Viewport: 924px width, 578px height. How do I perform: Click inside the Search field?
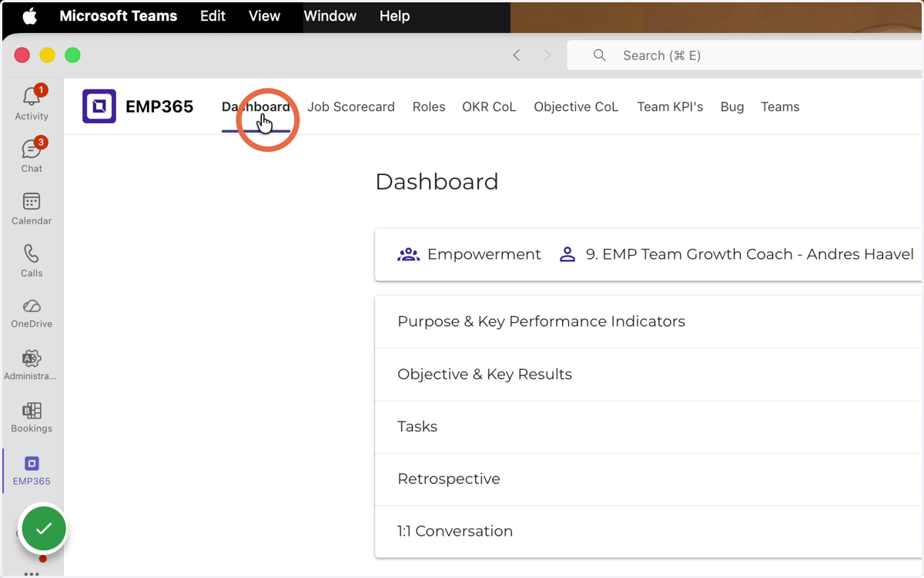(745, 55)
